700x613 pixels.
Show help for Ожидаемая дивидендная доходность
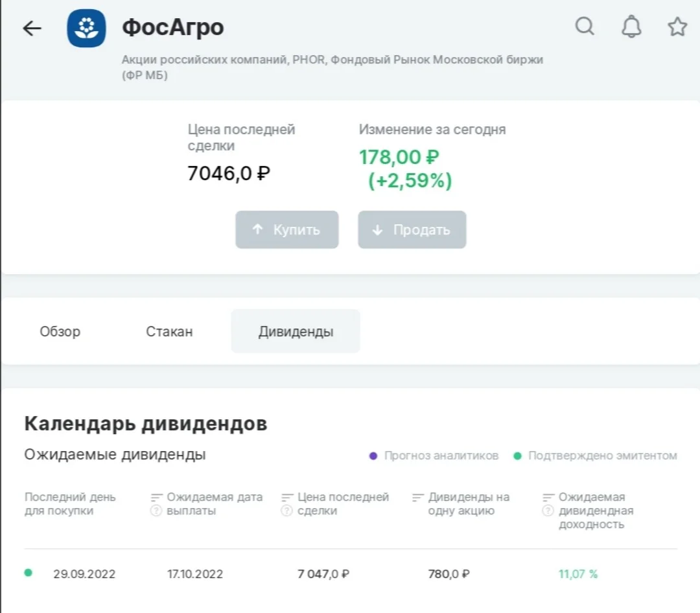point(548,511)
